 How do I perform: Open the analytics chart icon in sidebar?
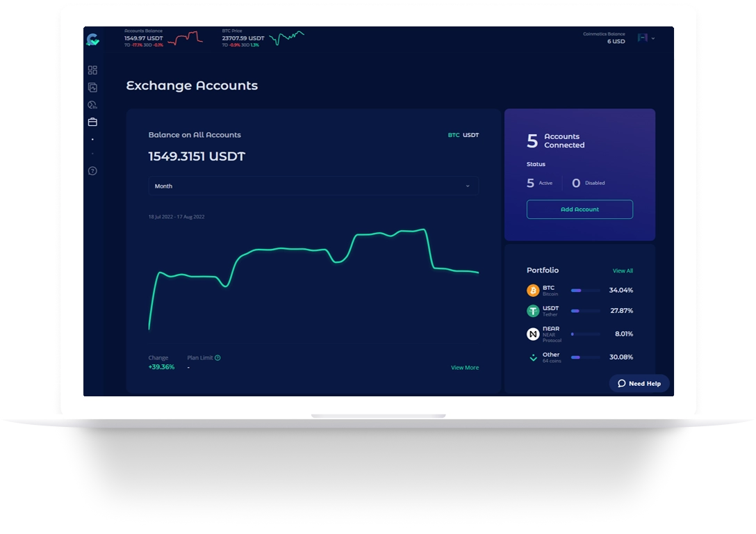coord(92,104)
